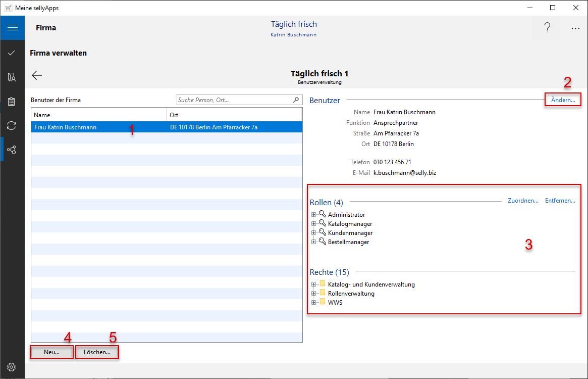
Task: Sort the user list by Ort column
Action: 234,115
